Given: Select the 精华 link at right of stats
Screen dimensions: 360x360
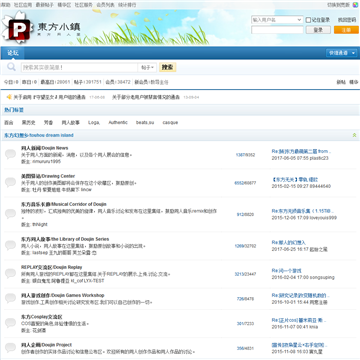Looking at the screenshot, I should click(x=354, y=82).
